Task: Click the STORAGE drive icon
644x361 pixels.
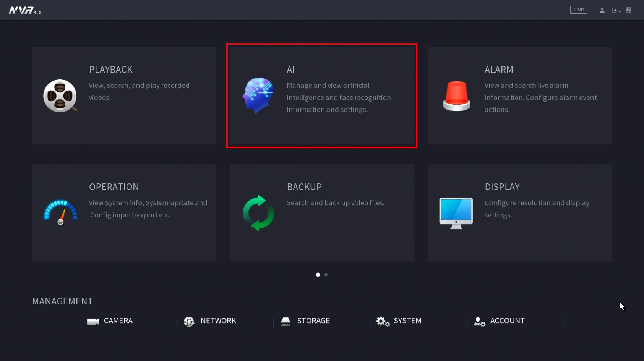Action: click(286, 322)
